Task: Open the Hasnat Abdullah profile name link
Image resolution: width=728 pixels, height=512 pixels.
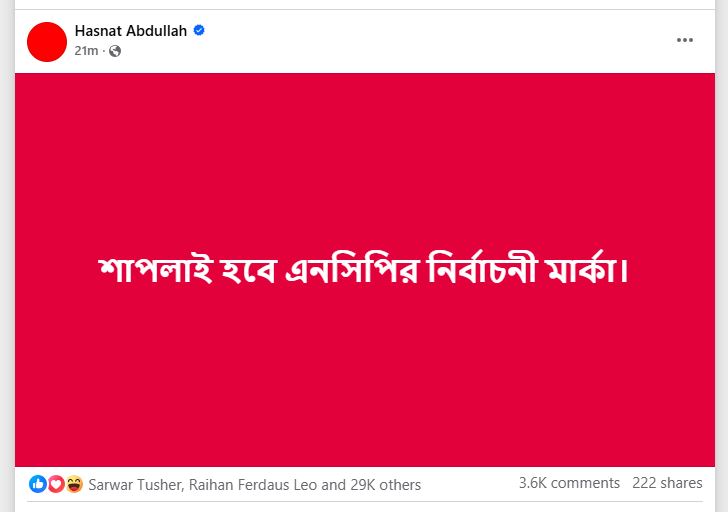Action: click(x=133, y=31)
